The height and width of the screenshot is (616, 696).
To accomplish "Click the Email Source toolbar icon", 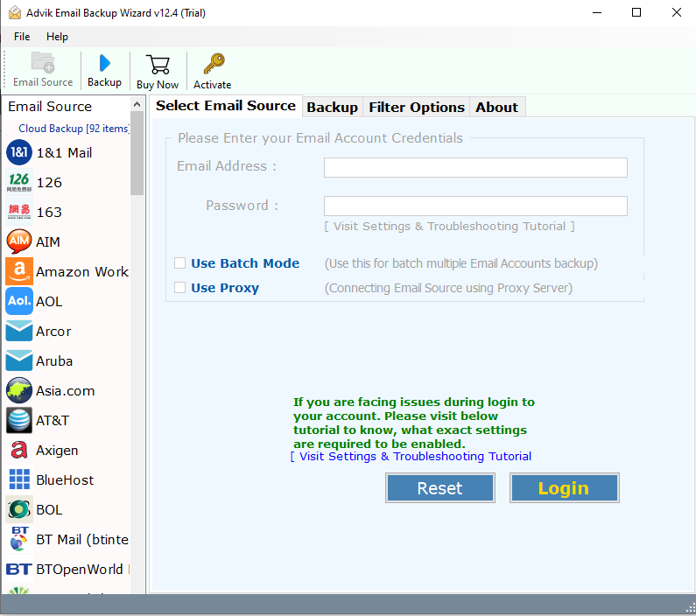I will pos(43,62).
